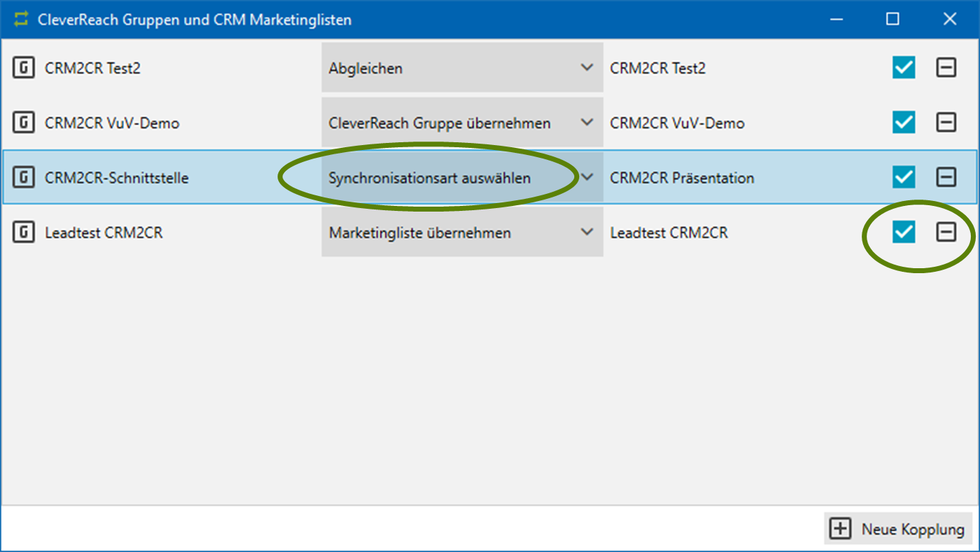The image size is (980, 552).
Task: Open the Synchronisationsart auswählen dropdown
Action: [462, 178]
